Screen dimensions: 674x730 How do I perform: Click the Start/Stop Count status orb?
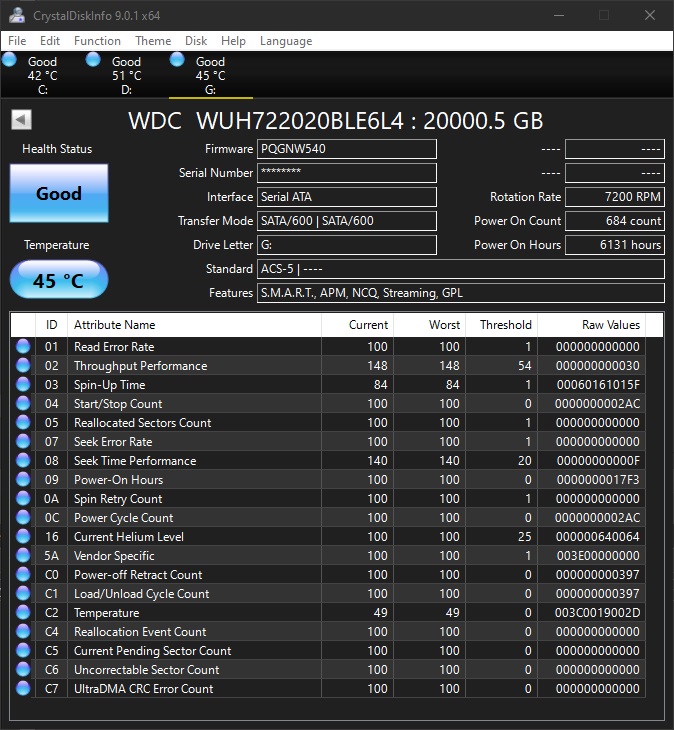23,403
